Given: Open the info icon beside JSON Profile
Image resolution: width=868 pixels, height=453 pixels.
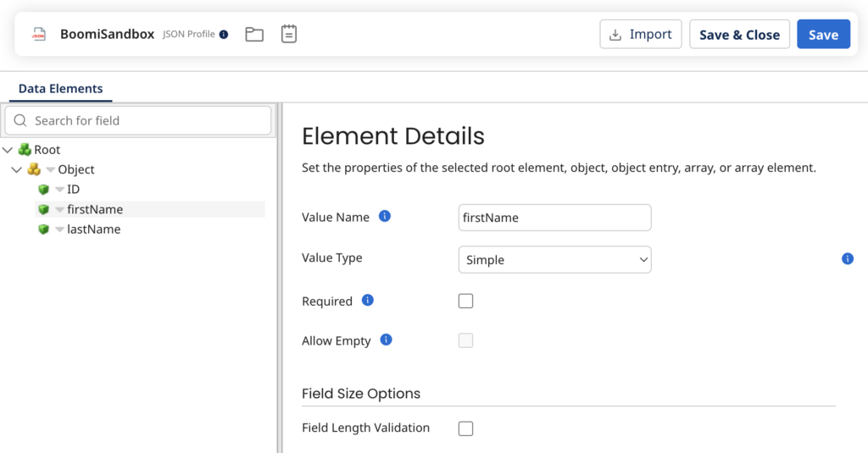Looking at the screenshot, I should (224, 35).
